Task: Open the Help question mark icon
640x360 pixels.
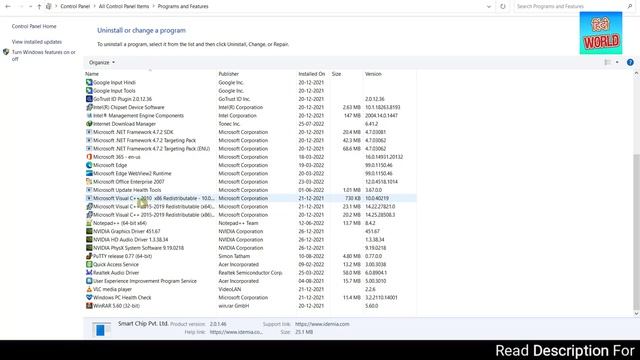Action: 630,62
